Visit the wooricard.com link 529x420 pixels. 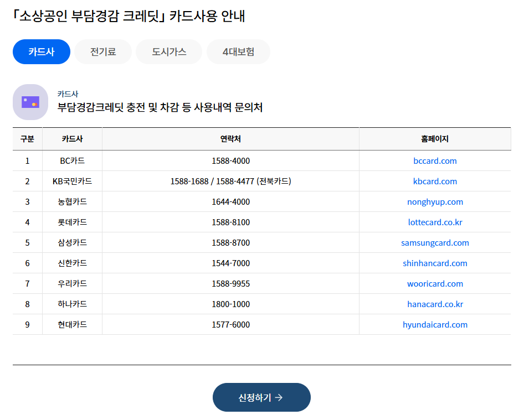(435, 284)
